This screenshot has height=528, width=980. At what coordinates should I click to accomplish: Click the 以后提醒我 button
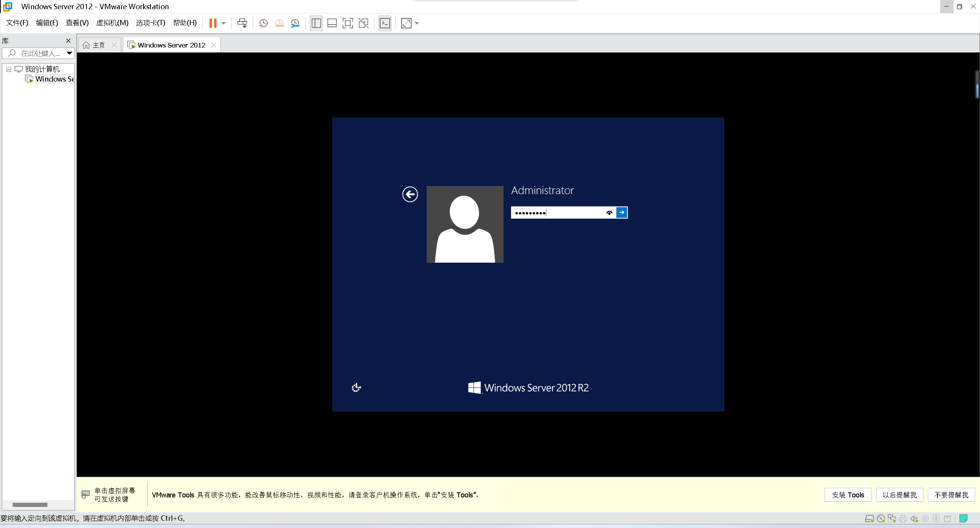(900, 495)
